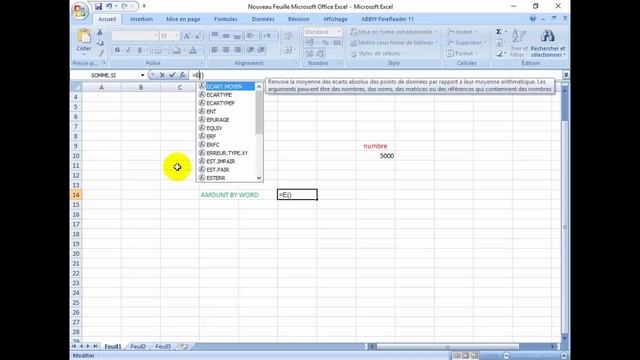Decrease font size with small A
This screenshot has width=640, height=360.
[198, 36]
